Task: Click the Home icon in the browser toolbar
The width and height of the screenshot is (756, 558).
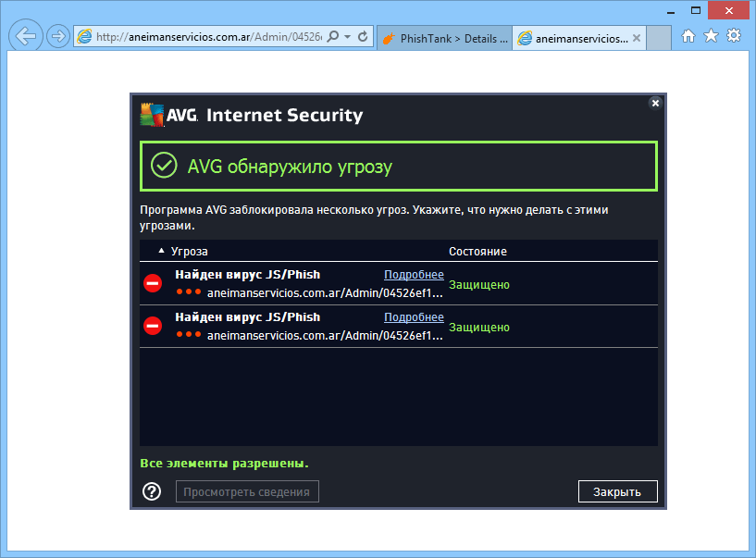Action: pyautogui.click(x=688, y=34)
